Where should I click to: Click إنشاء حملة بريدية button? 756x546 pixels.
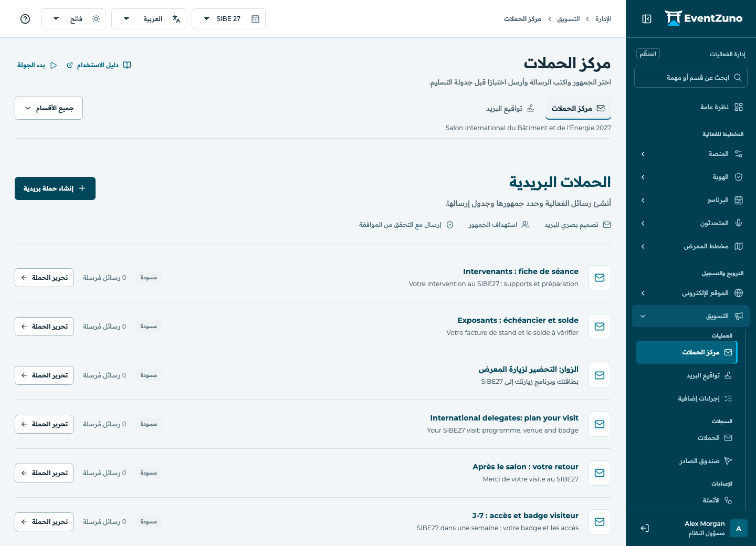click(x=55, y=188)
